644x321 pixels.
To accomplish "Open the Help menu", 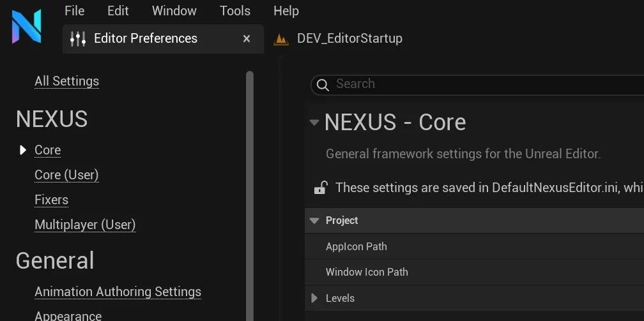I will (x=286, y=11).
